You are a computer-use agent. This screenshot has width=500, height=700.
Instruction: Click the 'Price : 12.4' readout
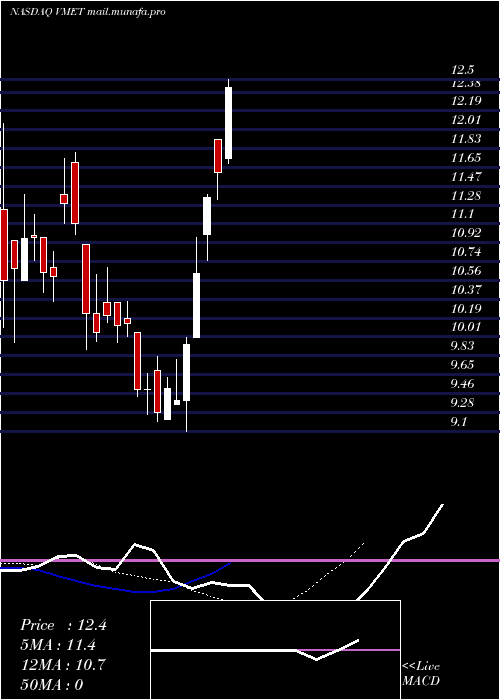point(63,625)
